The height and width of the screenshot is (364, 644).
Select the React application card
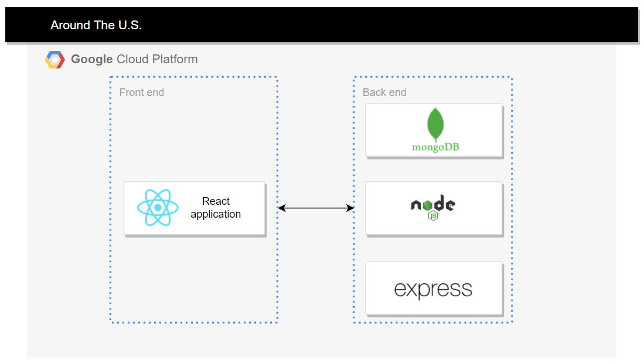pos(195,208)
